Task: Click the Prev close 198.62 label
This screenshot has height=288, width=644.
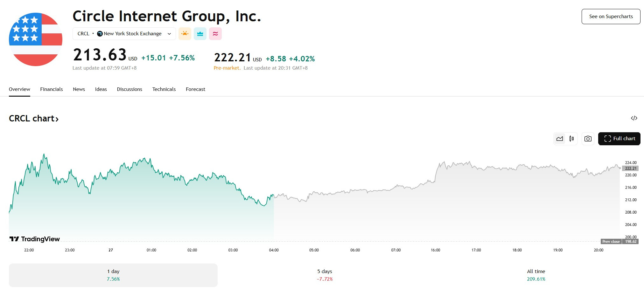Action: [619, 242]
